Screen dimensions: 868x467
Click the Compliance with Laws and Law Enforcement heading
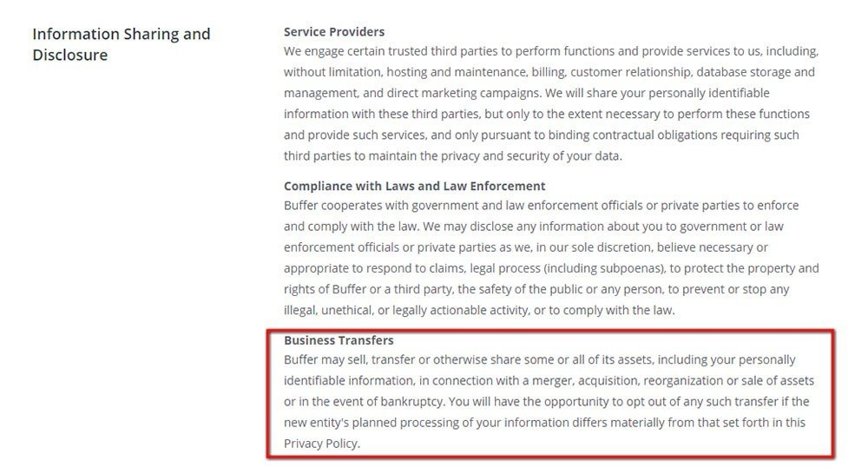click(414, 186)
